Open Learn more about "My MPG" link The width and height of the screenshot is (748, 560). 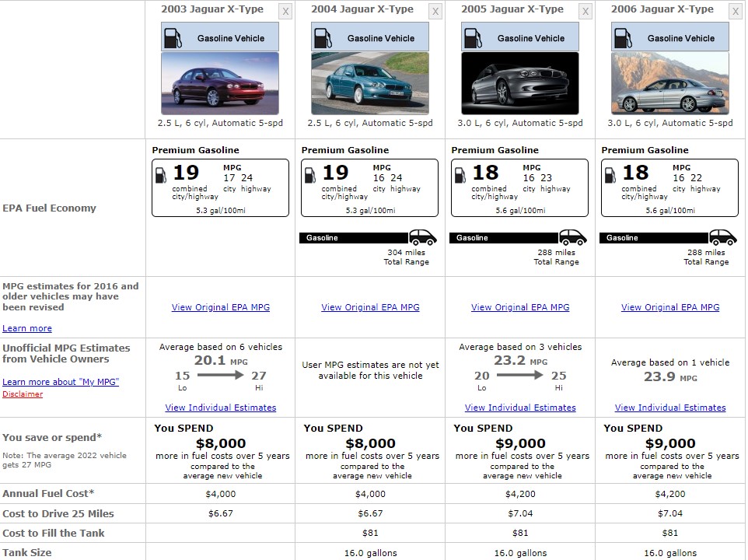[x=61, y=382]
